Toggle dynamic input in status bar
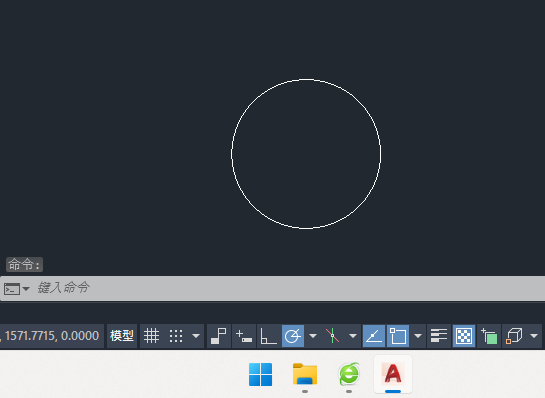Image resolution: width=545 pixels, height=398 pixels. [x=244, y=336]
